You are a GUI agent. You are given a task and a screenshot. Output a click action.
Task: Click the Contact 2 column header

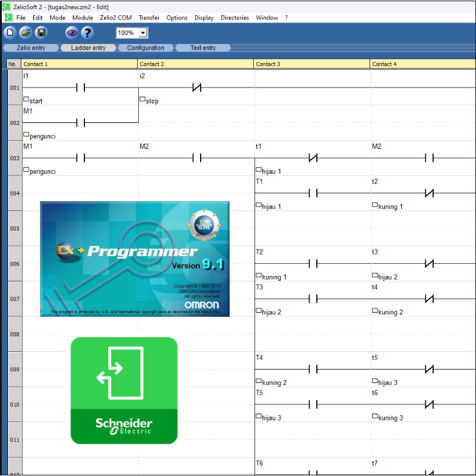tap(196, 64)
